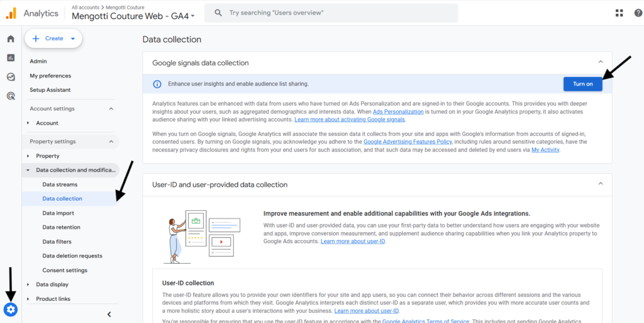The height and width of the screenshot is (323, 644).
Task: Open Learn more about activating Google signals
Action: coord(350,120)
